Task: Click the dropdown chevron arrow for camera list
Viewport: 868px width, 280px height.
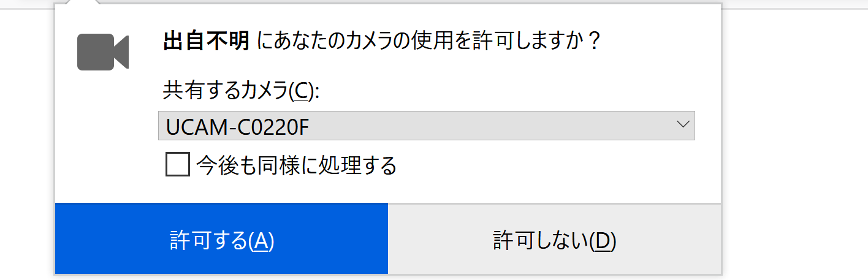Action: pyautogui.click(x=683, y=124)
